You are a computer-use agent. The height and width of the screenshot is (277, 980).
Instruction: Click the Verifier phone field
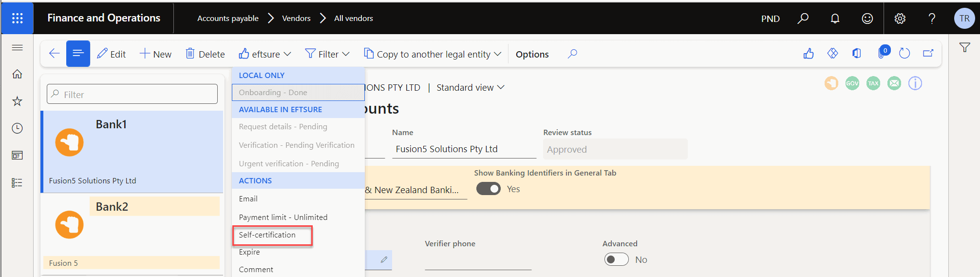click(x=478, y=260)
